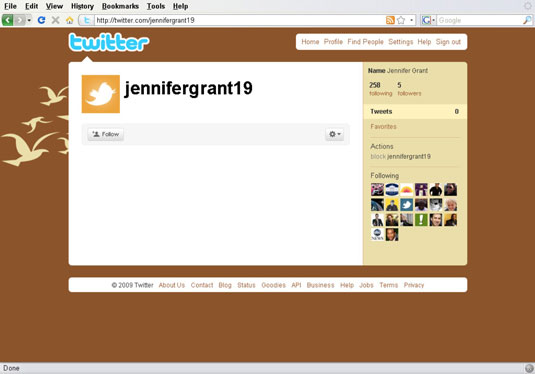Open Business footer link
Screen dimensions: 535x374
point(320,285)
